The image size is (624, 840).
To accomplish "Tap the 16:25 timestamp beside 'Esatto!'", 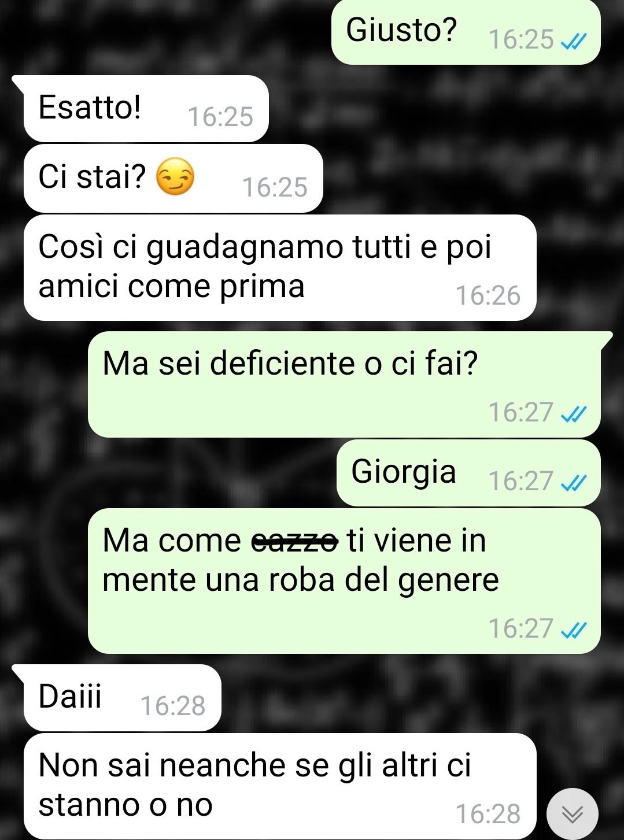I will [221, 117].
